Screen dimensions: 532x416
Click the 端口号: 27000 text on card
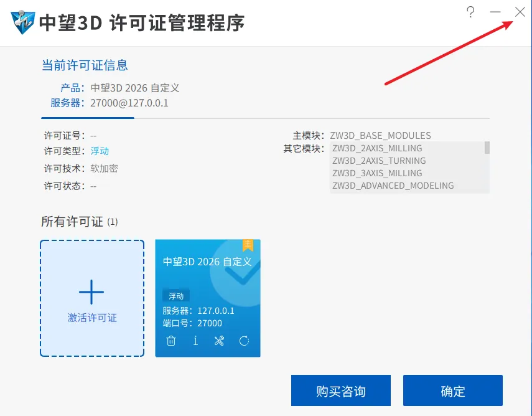pyautogui.click(x=192, y=323)
